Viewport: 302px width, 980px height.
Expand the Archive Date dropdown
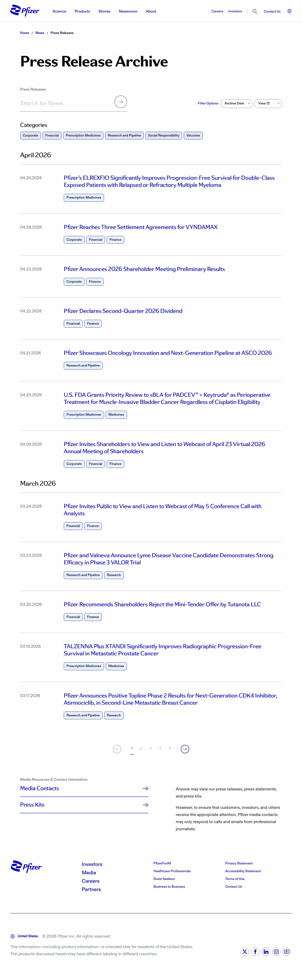tap(237, 103)
